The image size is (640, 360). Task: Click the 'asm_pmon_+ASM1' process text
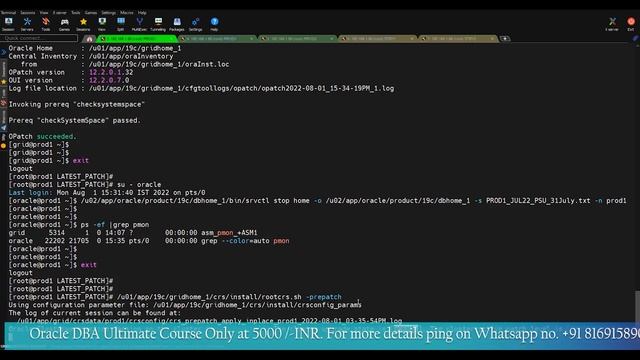point(229,233)
